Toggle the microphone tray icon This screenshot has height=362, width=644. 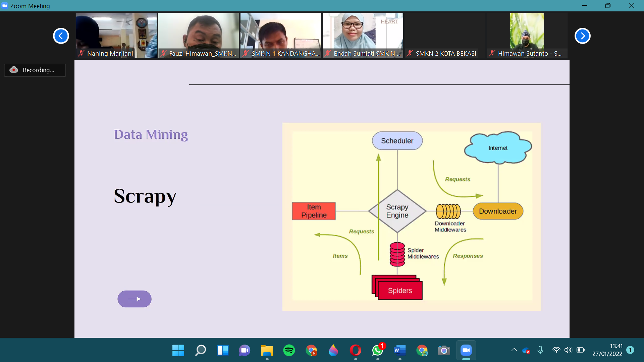tap(540, 350)
